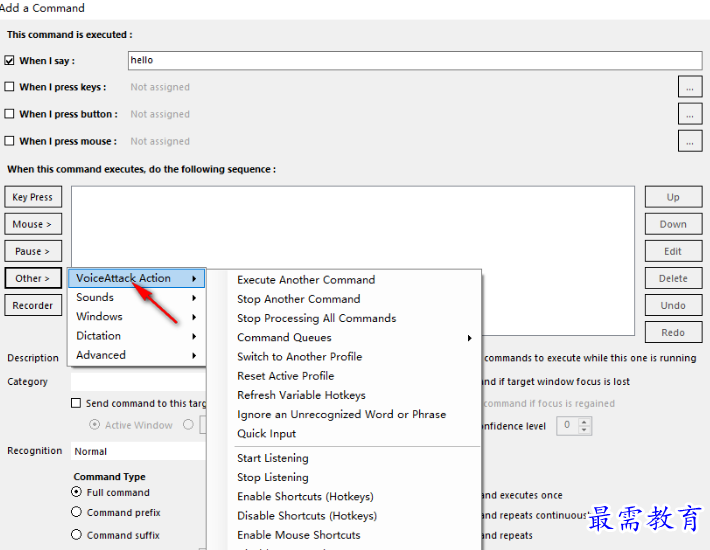Viewport: 710px width, 550px height.
Task: Open the Recognition Normal dropdown
Action: click(x=138, y=451)
